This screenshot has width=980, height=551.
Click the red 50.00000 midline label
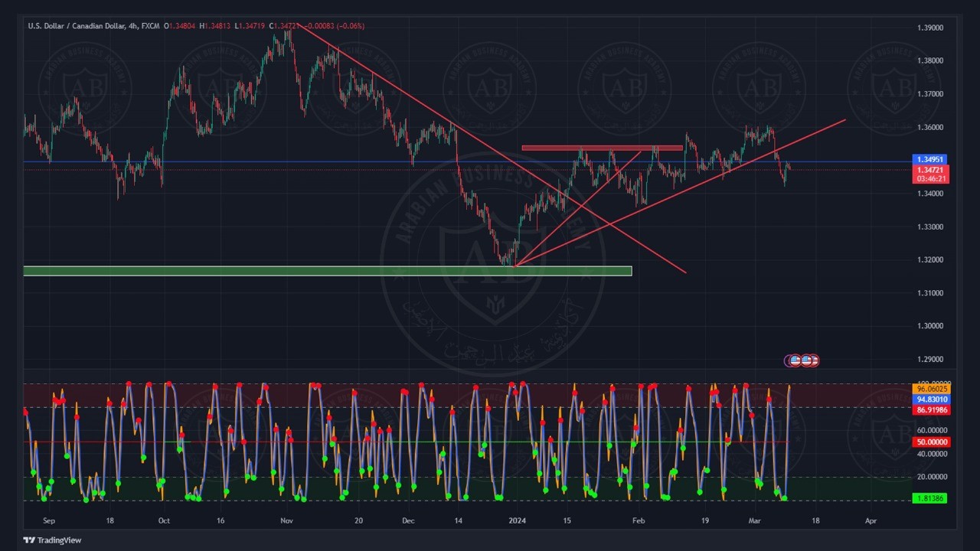click(931, 442)
